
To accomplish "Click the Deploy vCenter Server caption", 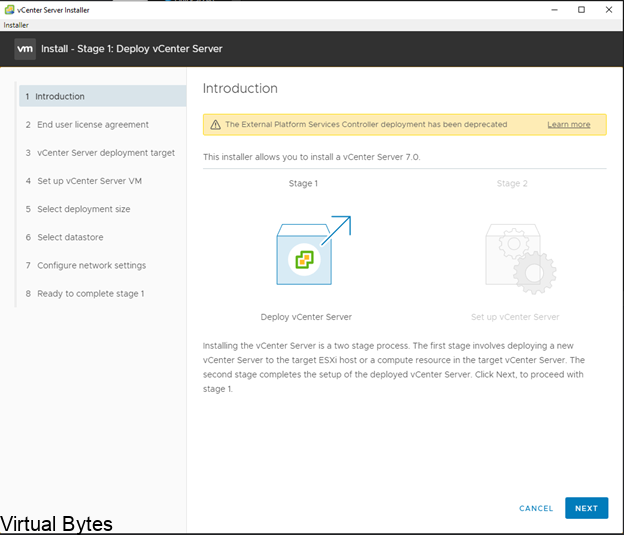I will tap(306, 317).
